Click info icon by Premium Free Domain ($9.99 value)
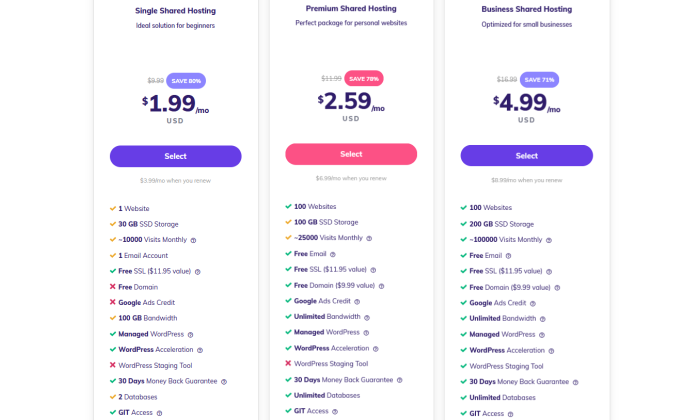This screenshot has height=420, width=700. (381, 286)
